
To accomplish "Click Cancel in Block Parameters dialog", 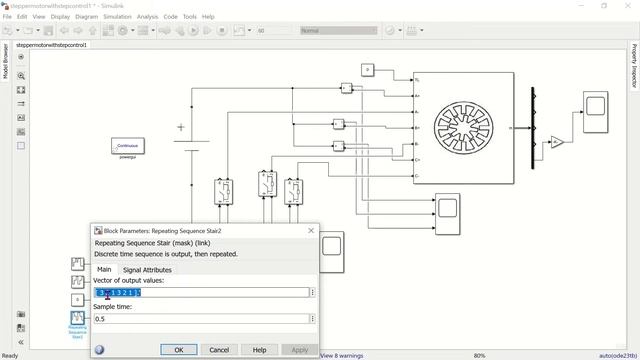I will pyautogui.click(x=219, y=350).
